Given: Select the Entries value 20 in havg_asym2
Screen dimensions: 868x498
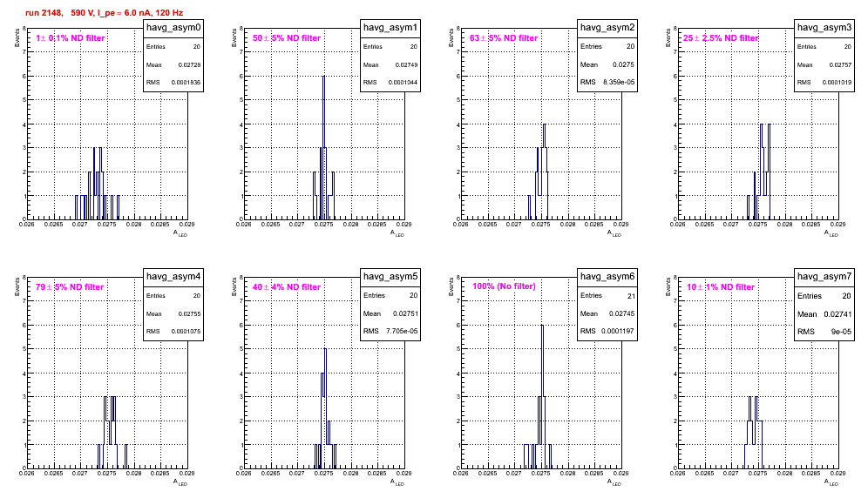Looking at the screenshot, I should 630,46.
